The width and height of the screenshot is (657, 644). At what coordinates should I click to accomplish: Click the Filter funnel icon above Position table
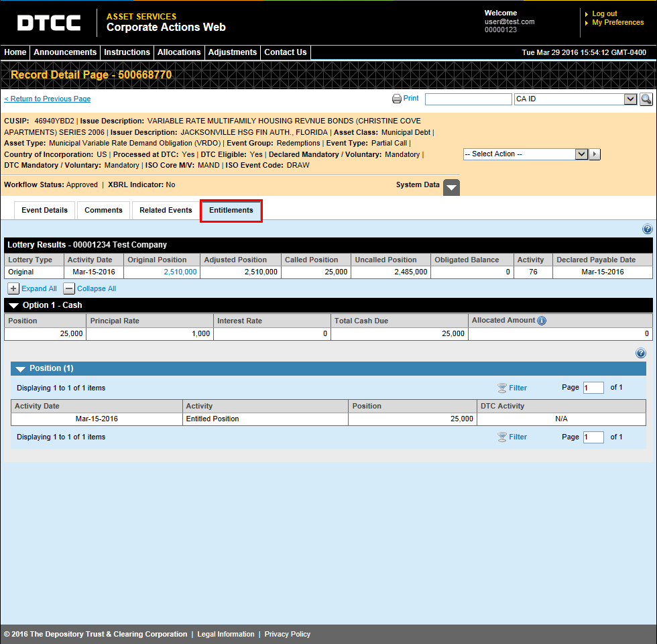coord(501,388)
